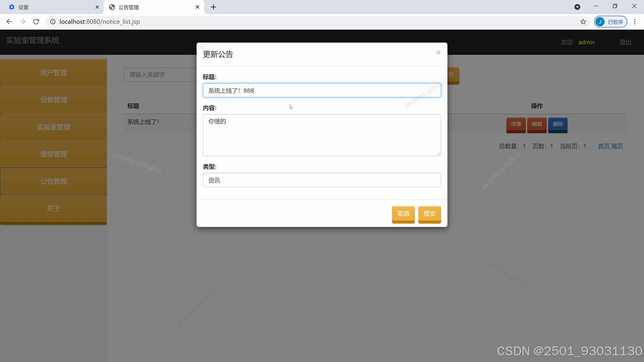Open 用户管理 in the sidebar
The image size is (644, 362).
54,73
